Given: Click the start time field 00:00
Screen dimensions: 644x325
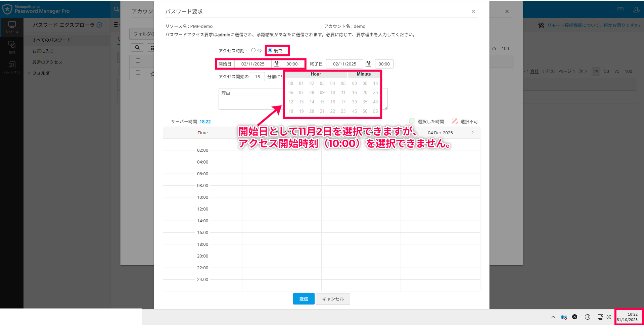Looking at the screenshot, I should tap(292, 64).
